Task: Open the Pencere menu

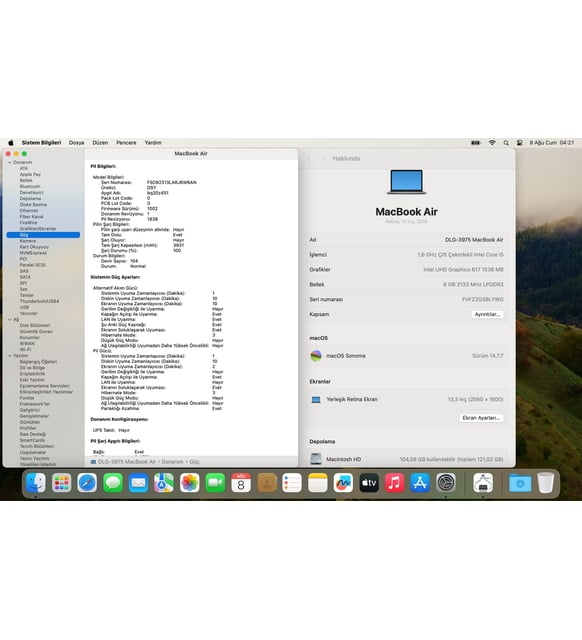Action: coord(126,143)
